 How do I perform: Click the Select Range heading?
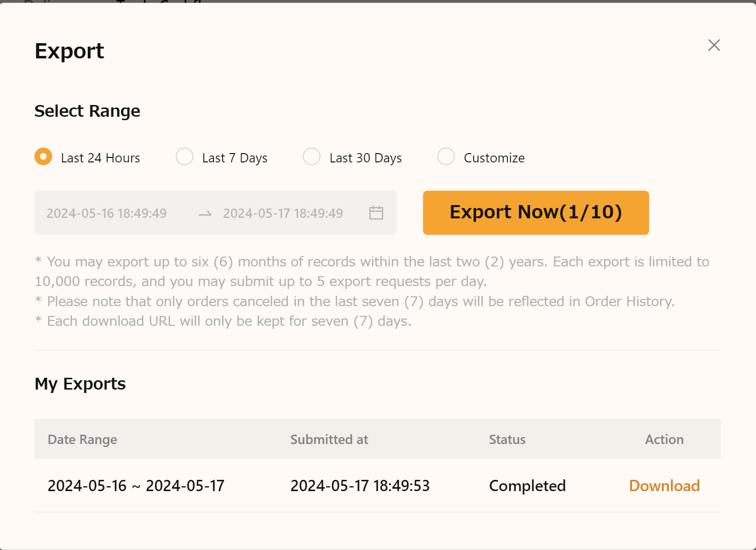[x=87, y=111]
